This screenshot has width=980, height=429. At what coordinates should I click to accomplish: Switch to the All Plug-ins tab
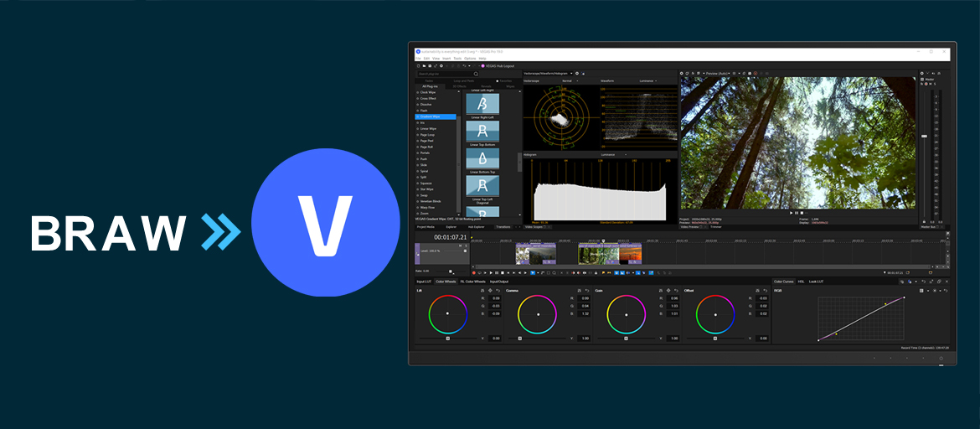(x=430, y=86)
